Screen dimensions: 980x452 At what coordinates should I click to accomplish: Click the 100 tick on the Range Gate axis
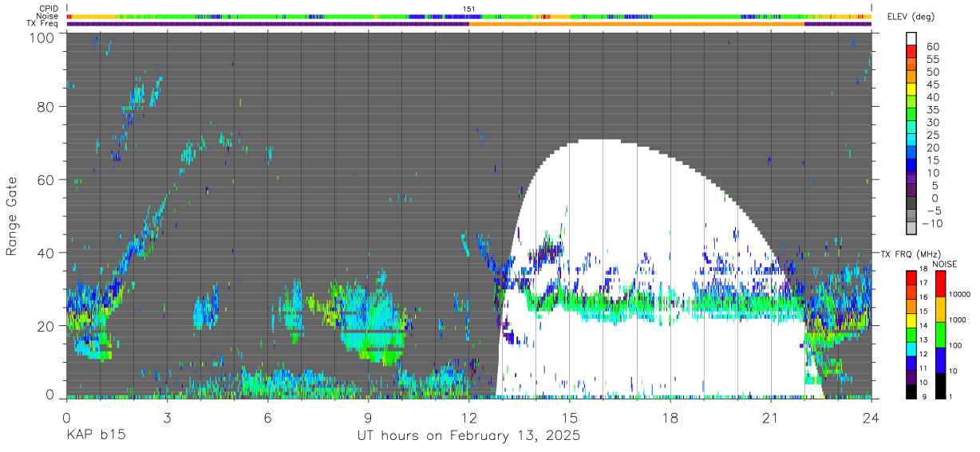(42, 37)
